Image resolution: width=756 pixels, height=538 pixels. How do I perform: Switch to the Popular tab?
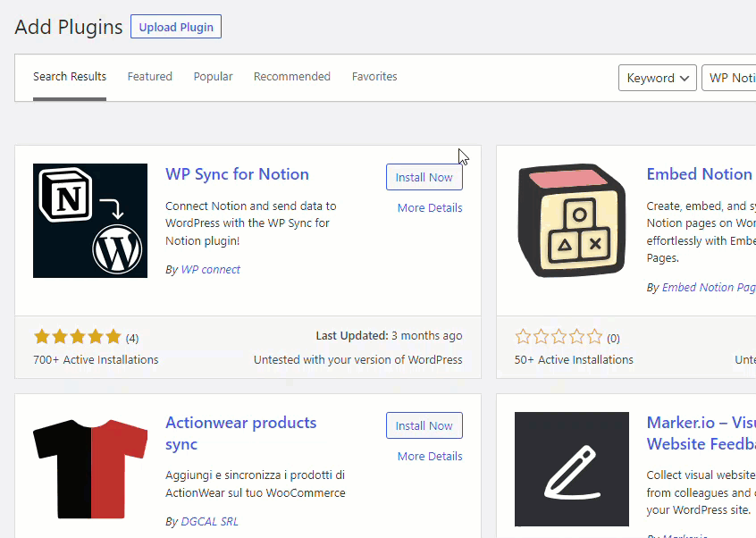(x=213, y=77)
